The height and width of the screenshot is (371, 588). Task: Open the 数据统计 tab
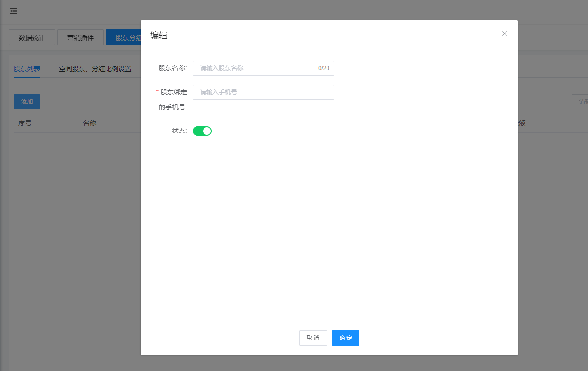click(x=32, y=38)
